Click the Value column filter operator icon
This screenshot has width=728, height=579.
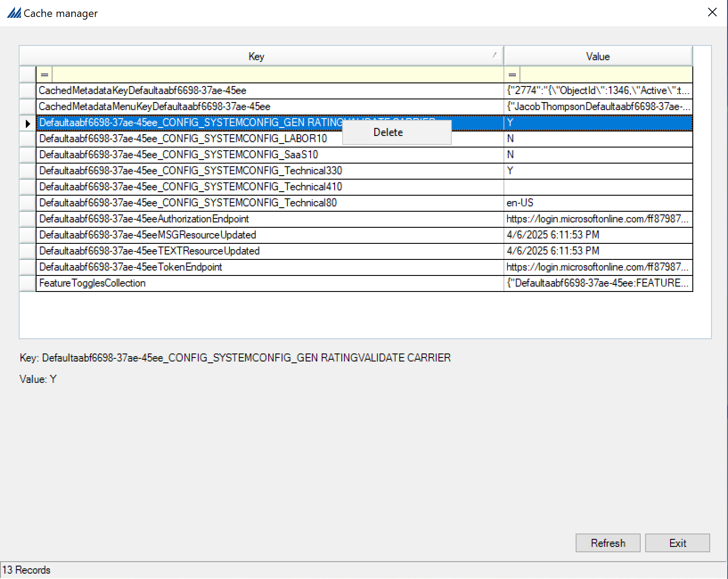coord(512,75)
